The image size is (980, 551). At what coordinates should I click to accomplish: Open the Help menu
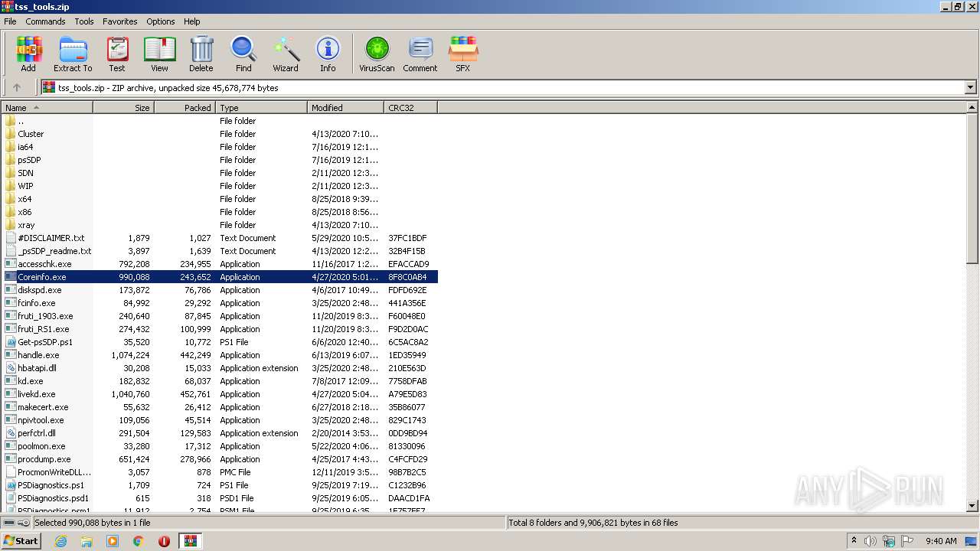pos(192,21)
